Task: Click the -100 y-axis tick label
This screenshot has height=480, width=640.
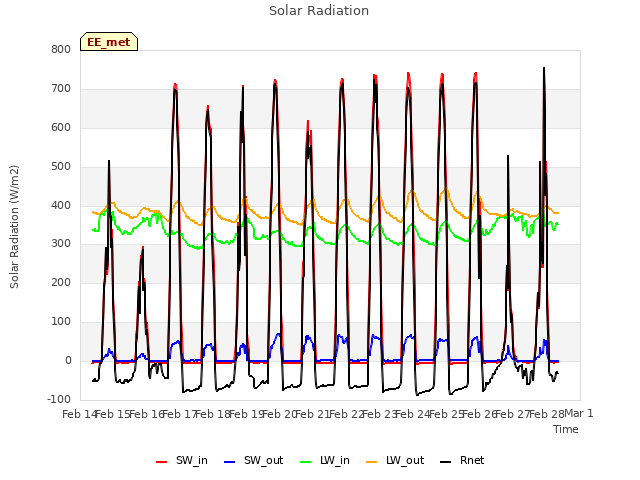Action: point(59,399)
